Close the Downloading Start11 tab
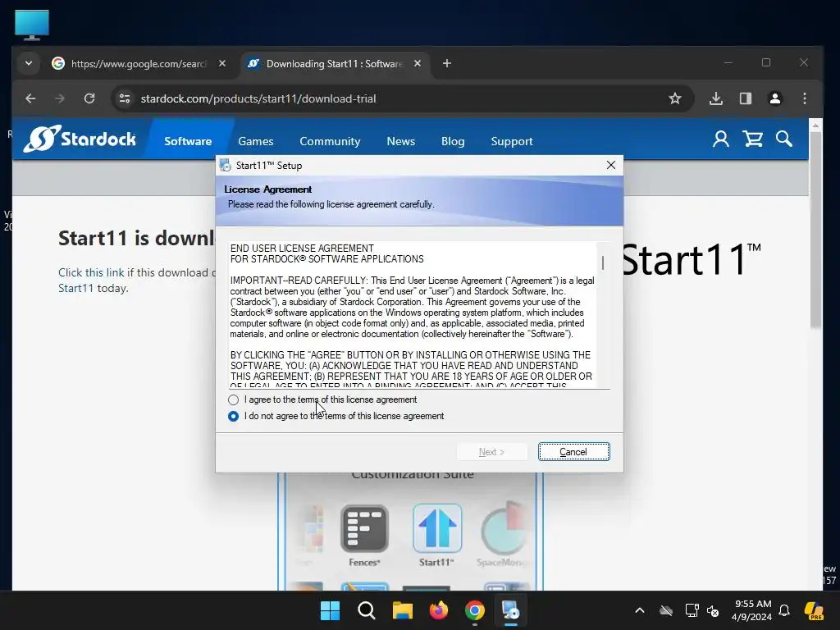This screenshot has height=630, width=840. [x=418, y=63]
